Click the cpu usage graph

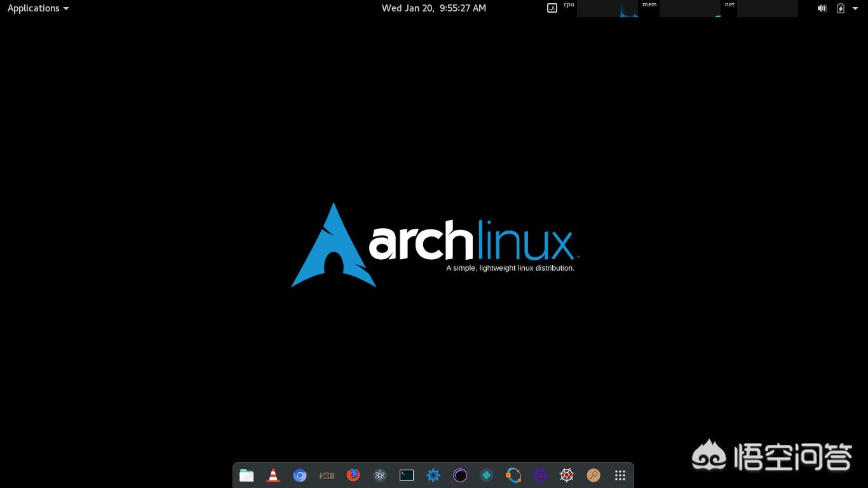pos(607,8)
